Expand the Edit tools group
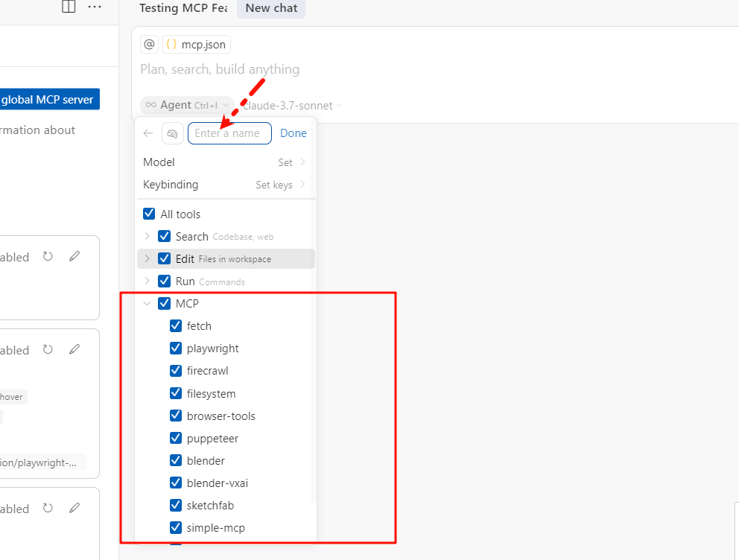739x560 pixels. pyautogui.click(x=147, y=258)
